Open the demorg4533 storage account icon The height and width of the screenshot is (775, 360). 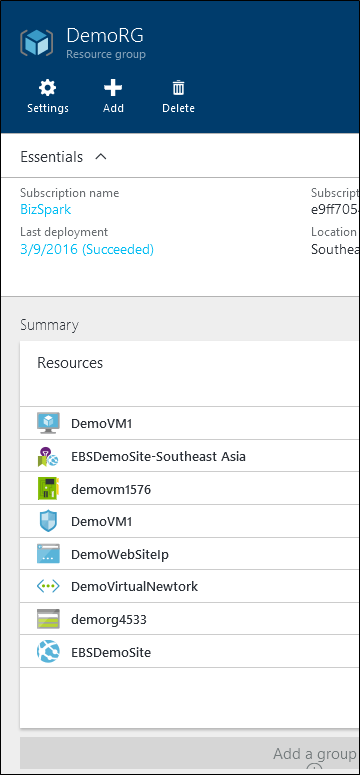tap(48, 619)
